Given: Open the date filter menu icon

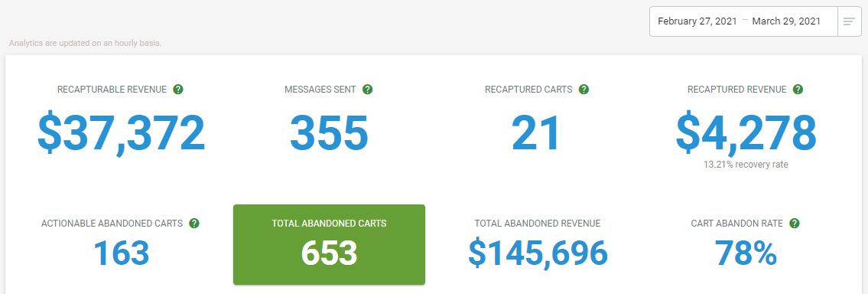Looking at the screenshot, I should 849,21.
